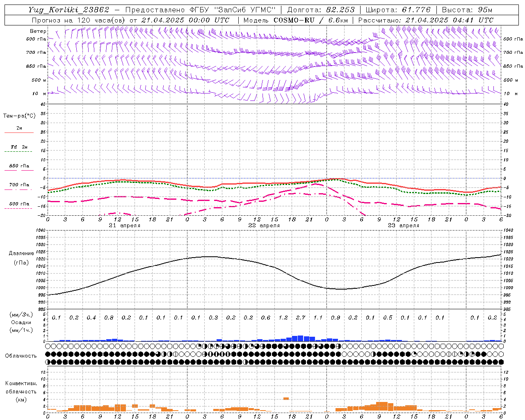Click 40 on the left temperature axis
The height and width of the screenshot is (420, 525).
click(42, 104)
